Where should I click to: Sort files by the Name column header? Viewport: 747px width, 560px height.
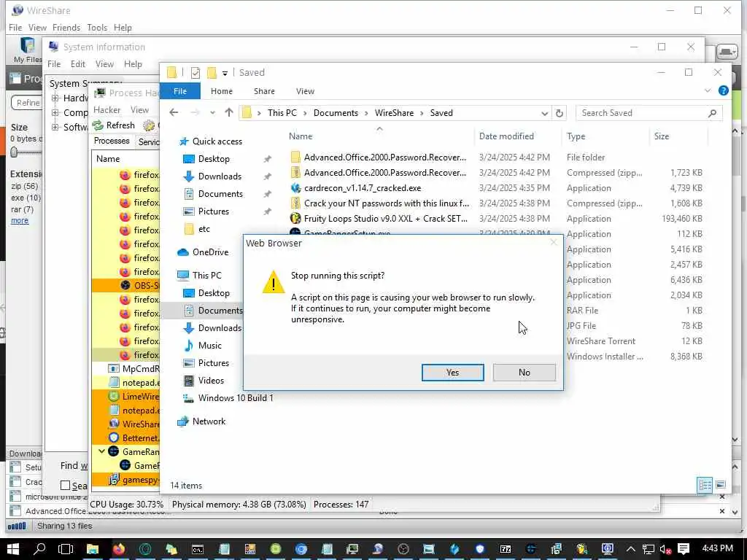(301, 136)
